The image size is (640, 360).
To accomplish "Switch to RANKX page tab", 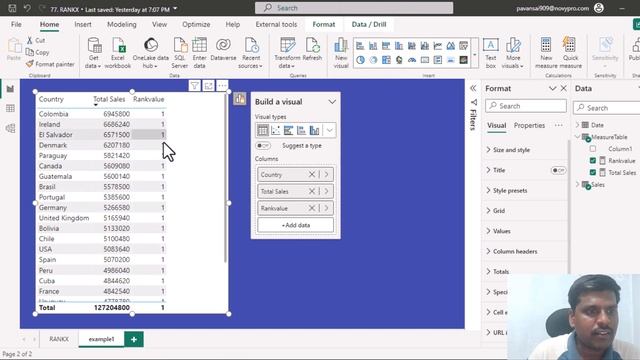I will pos(59,339).
